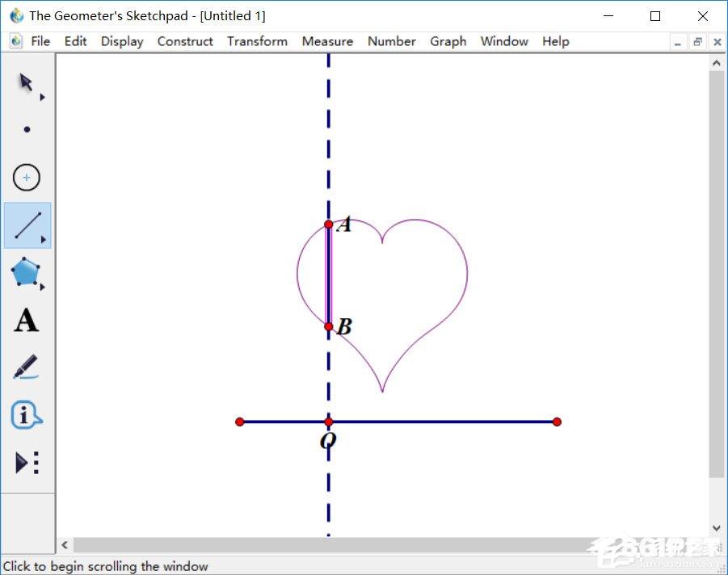This screenshot has height=575, width=728.
Task: Expand the Straightedge tool flyout triangle
Action: pyautogui.click(x=43, y=240)
